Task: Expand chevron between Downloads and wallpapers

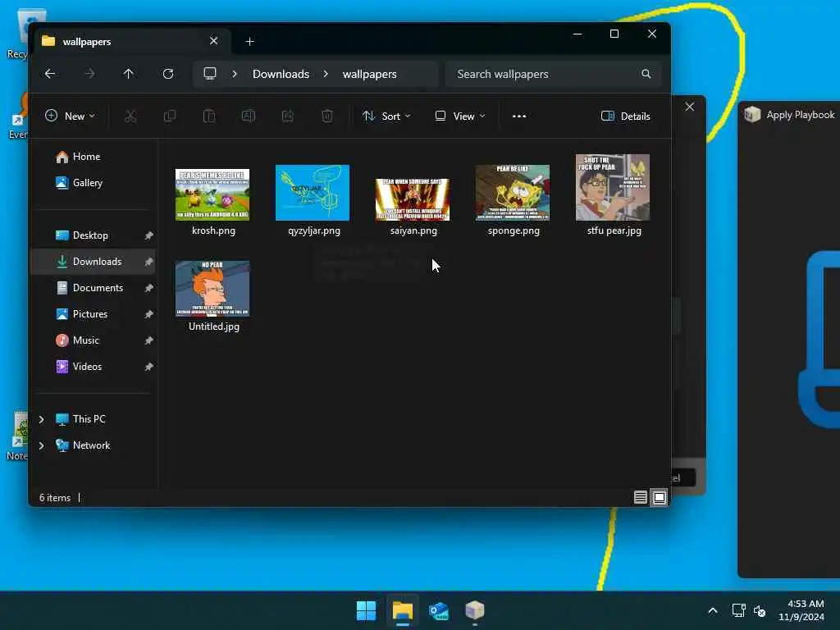Action: pos(326,74)
